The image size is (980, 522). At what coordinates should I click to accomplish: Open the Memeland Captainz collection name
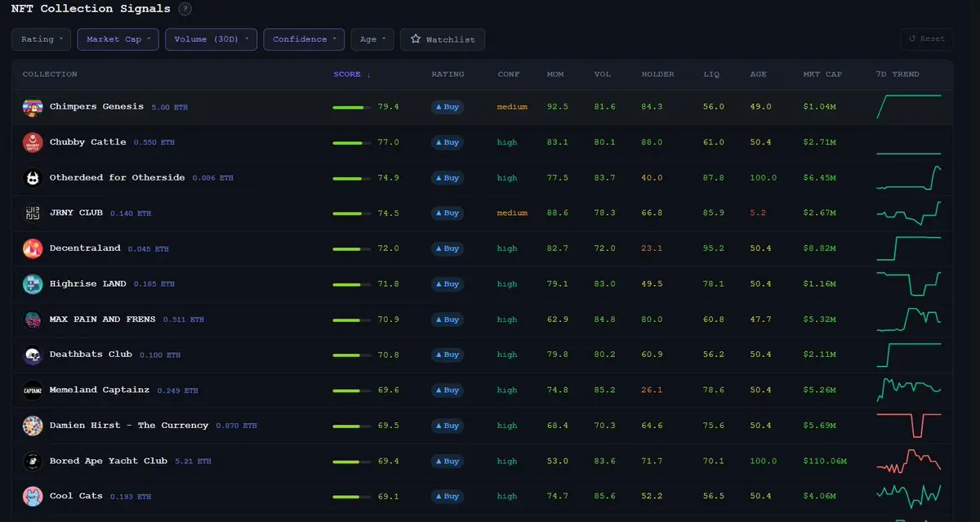pos(100,390)
